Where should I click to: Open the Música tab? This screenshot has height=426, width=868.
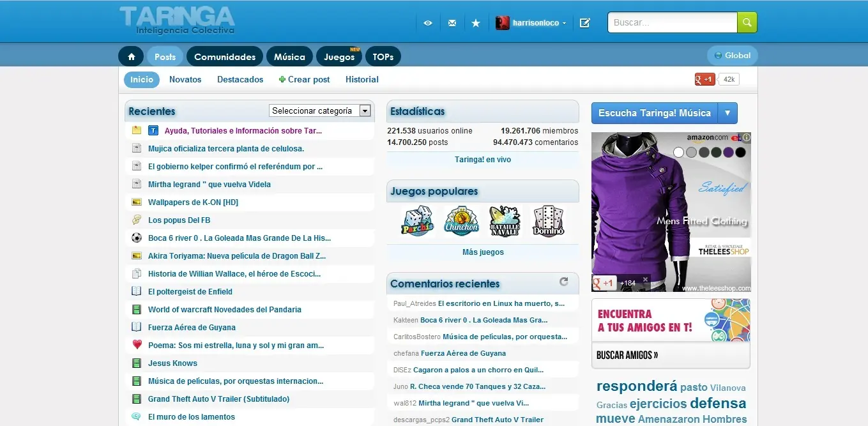coord(289,57)
